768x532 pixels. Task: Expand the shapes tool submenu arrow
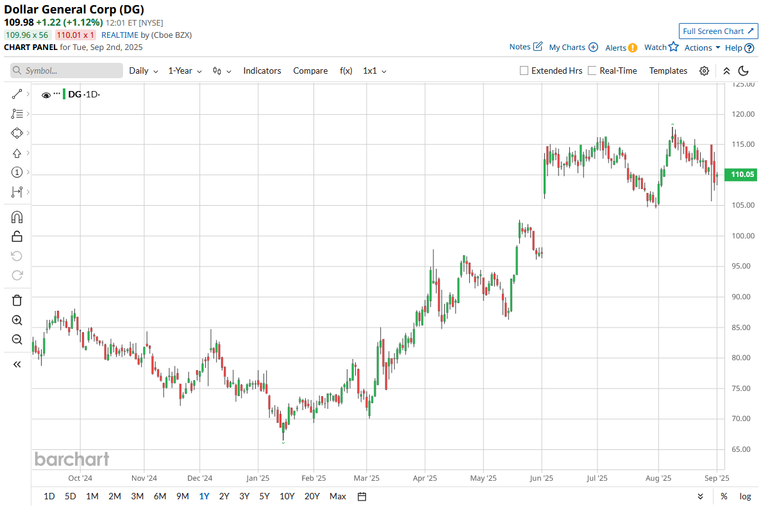pyautogui.click(x=28, y=133)
